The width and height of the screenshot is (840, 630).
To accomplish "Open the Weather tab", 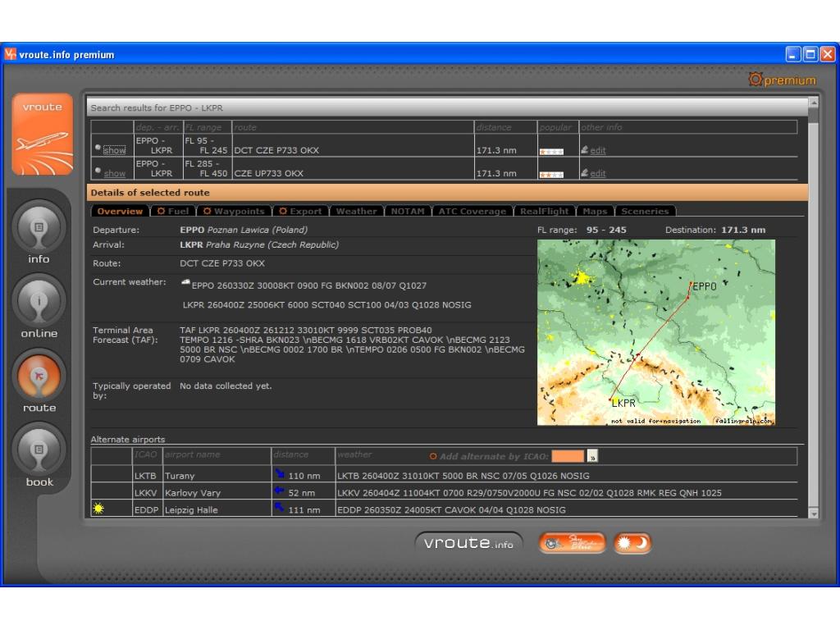I will 356,211.
